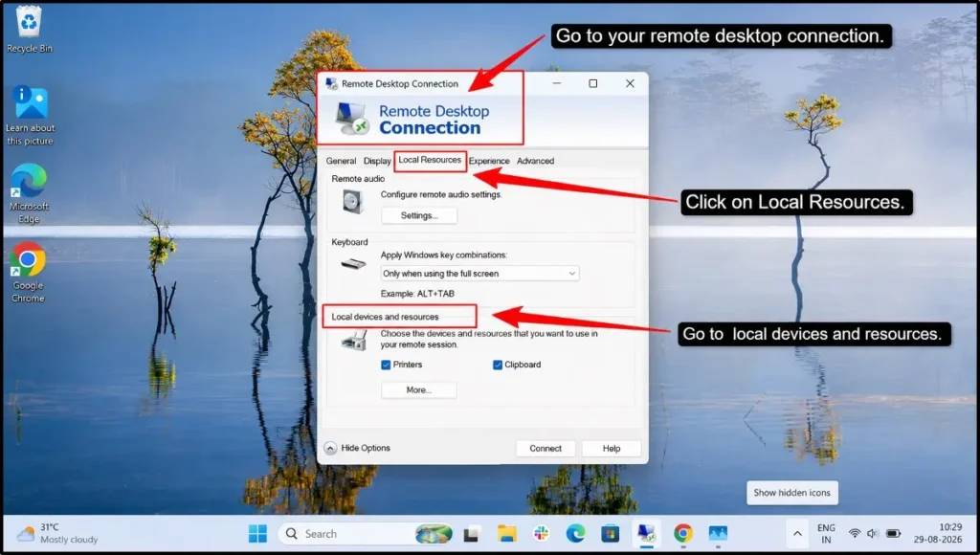Image resolution: width=980 pixels, height=555 pixels.
Task: Minimize the Remote Desktop Connection window
Action: 557,83
